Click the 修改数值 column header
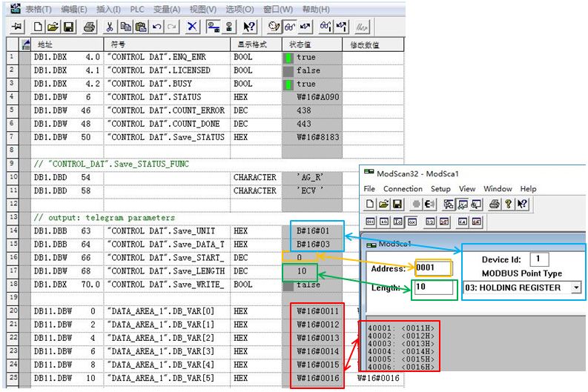The height and width of the screenshot is (392, 588). tap(373, 44)
